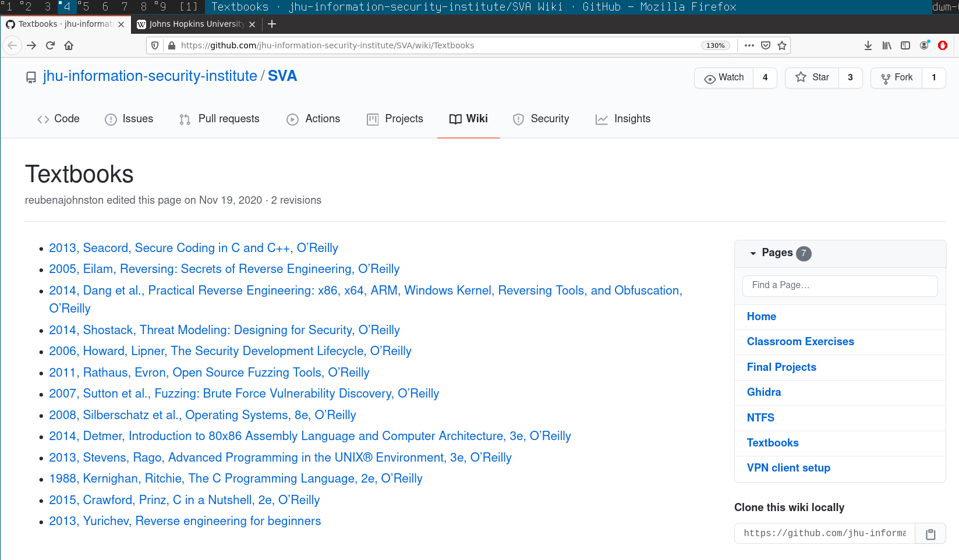Switch to workspace 5 in top bar
Viewport: 959px width, 560px height.
point(85,7)
